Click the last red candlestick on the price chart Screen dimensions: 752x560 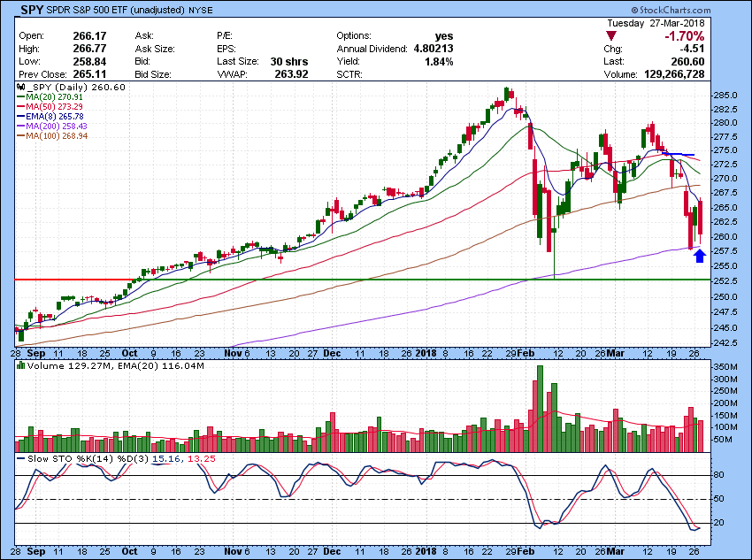coord(701,219)
